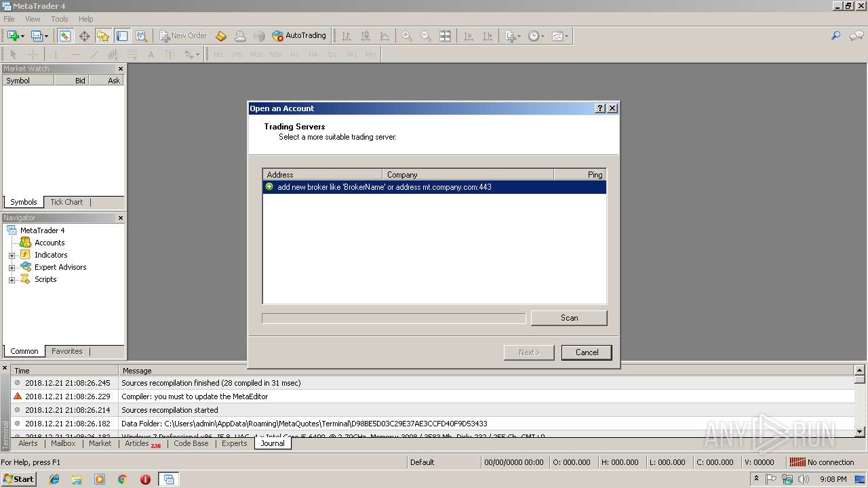The height and width of the screenshot is (488, 868).
Task: Toggle the Auto Scroll chart icon
Action: (x=469, y=36)
